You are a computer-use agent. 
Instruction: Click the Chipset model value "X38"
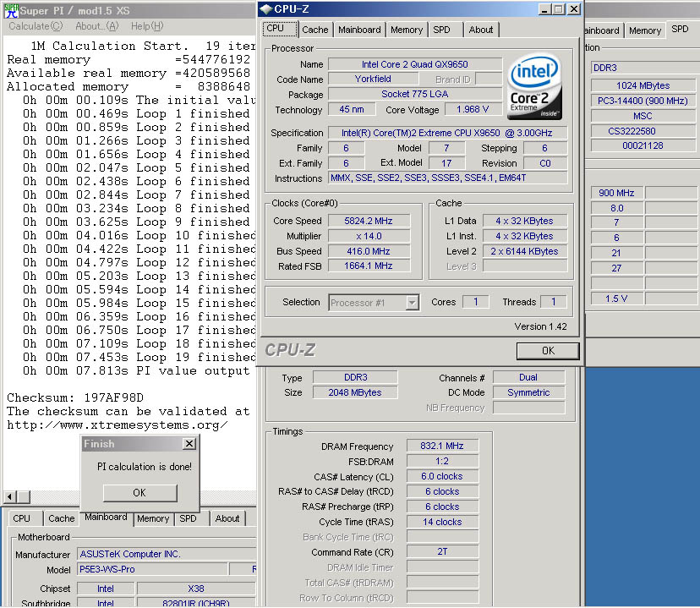pyautogui.click(x=196, y=589)
